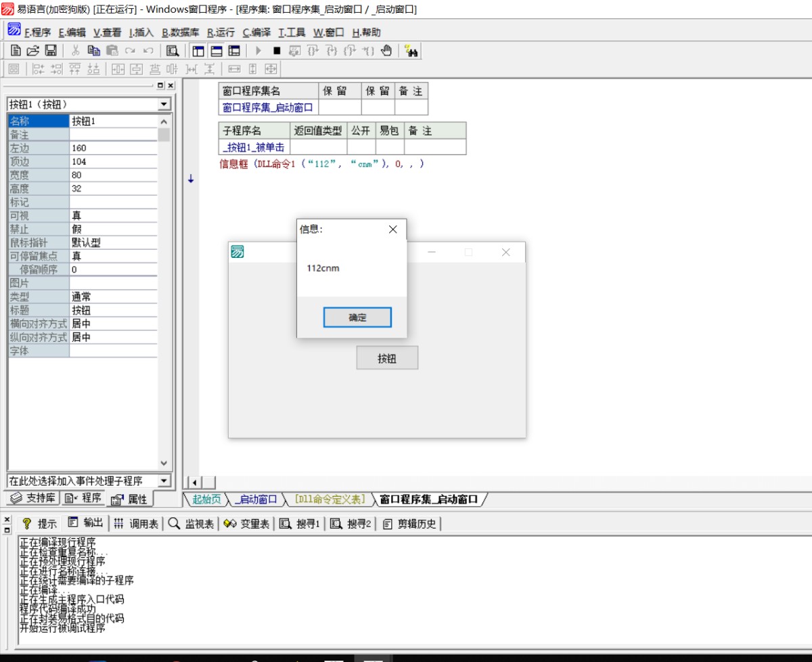Image resolution: width=812 pixels, height=662 pixels.
Task: Toggle the 可停留焦点 property value
Action: click(113, 257)
